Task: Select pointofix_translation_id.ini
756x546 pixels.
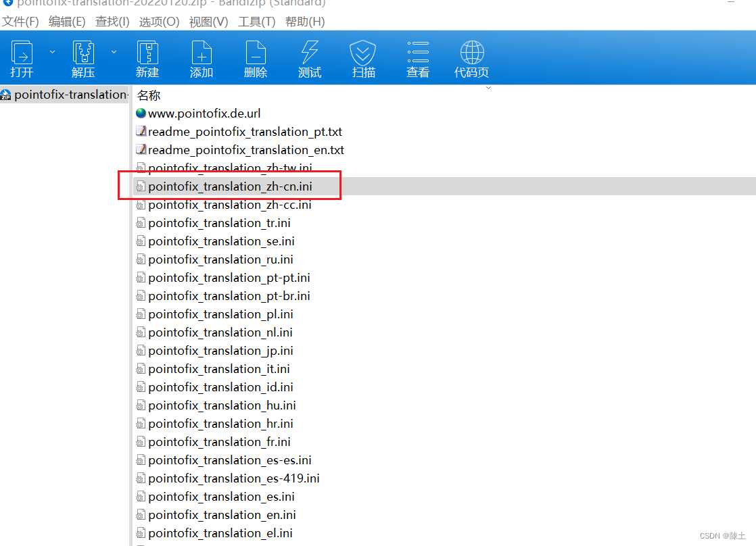Action: (x=220, y=388)
